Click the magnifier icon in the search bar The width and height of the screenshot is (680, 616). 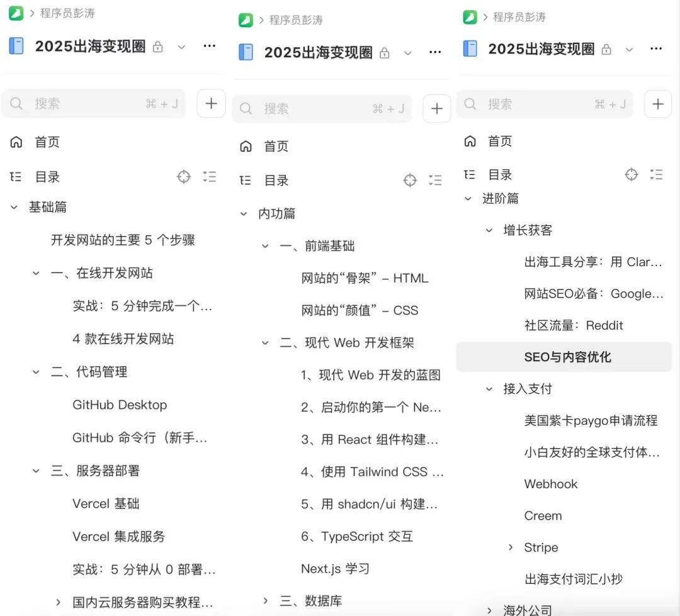(16, 103)
